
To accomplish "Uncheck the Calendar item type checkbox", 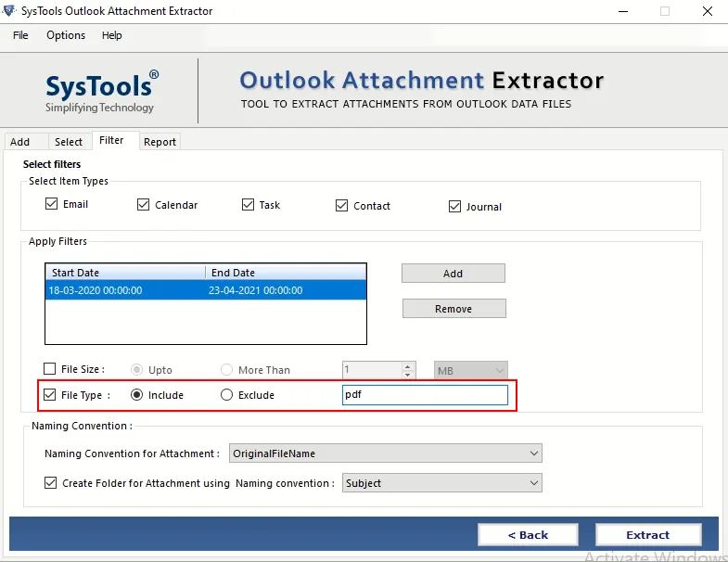I will pyautogui.click(x=143, y=204).
